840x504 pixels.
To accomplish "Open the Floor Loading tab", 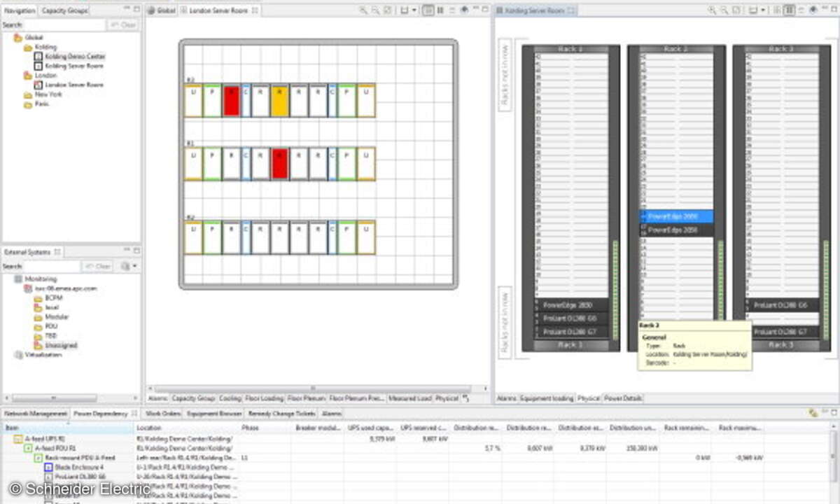I will pos(264,398).
